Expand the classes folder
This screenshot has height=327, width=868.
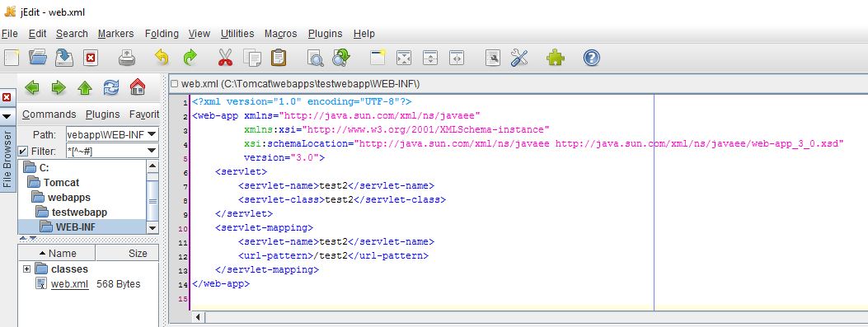coord(26,269)
